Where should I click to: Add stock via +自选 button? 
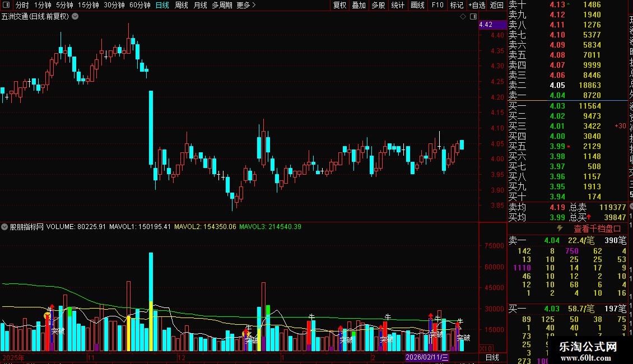(x=477, y=5)
